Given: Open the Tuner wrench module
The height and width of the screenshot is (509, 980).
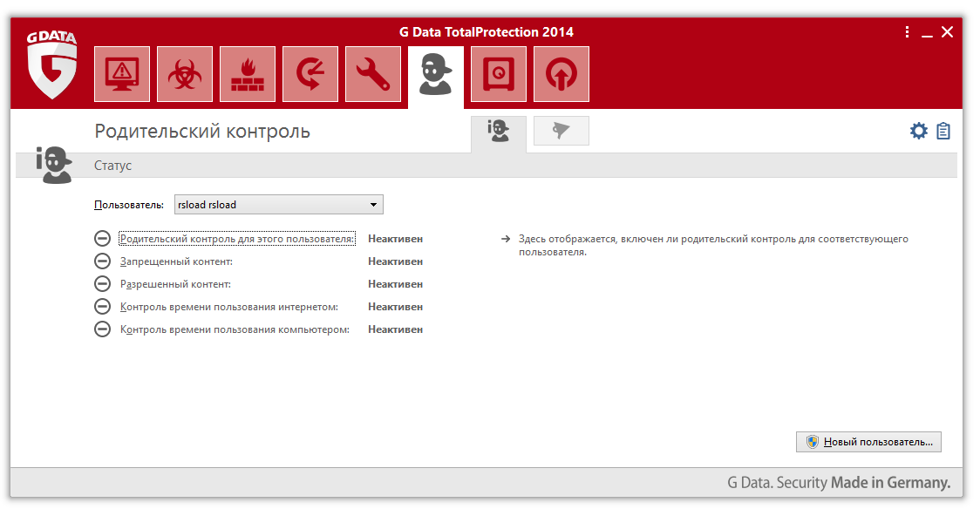Looking at the screenshot, I should click(373, 74).
